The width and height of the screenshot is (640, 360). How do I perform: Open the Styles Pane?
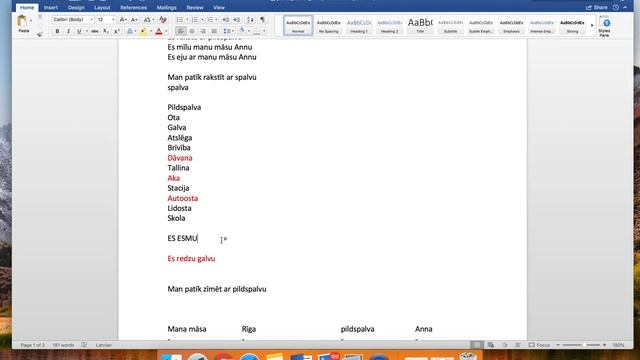[604, 27]
